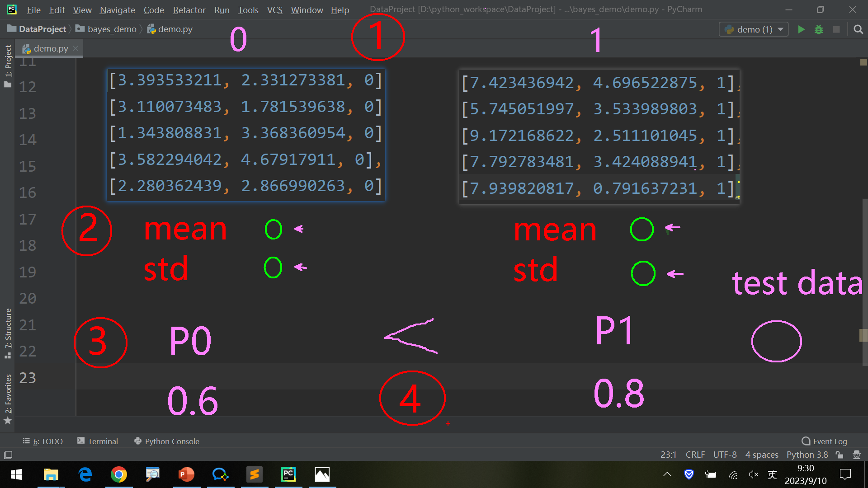This screenshot has height=488, width=868.
Task: Click the Stop square icon
Action: point(836,29)
